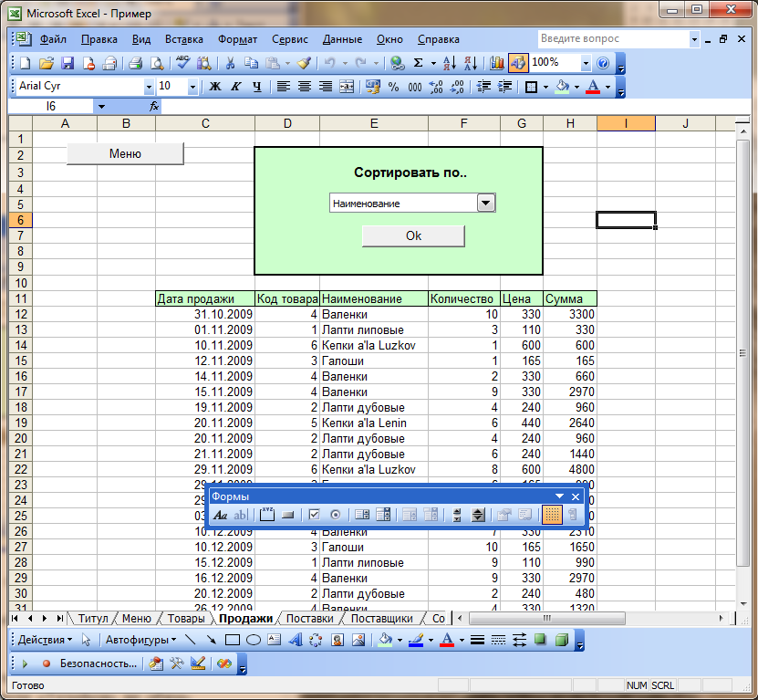This screenshot has width=758, height=700.
Task: Increase decimal places in the formatting toolbar
Action: [436, 87]
